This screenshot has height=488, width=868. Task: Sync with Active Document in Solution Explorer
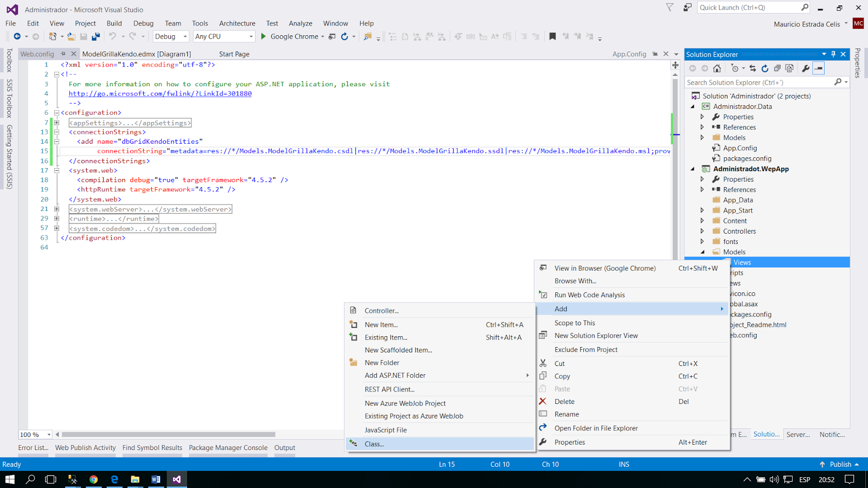click(x=753, y=68)
